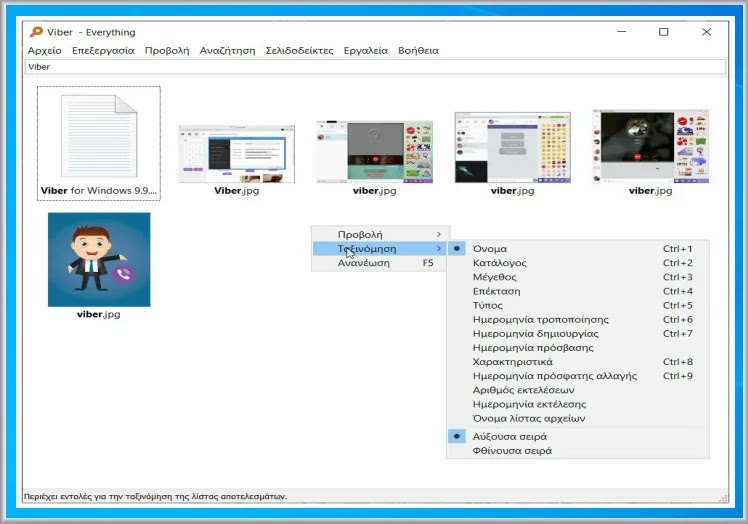Screen dimensions: 748x524
Task: Sort by Αριθμός εκτελέσεων
Action: pyautogui.click(x=578, y=390)
